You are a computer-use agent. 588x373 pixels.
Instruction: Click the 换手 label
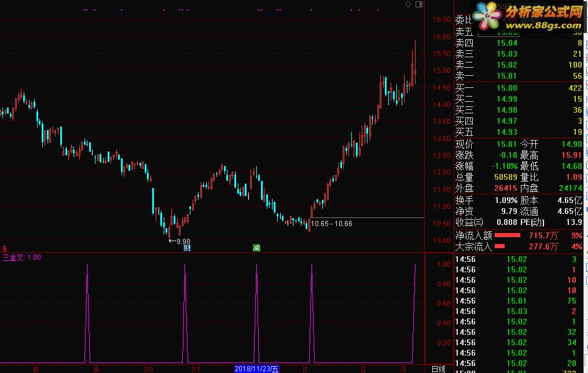coord(464,201)
